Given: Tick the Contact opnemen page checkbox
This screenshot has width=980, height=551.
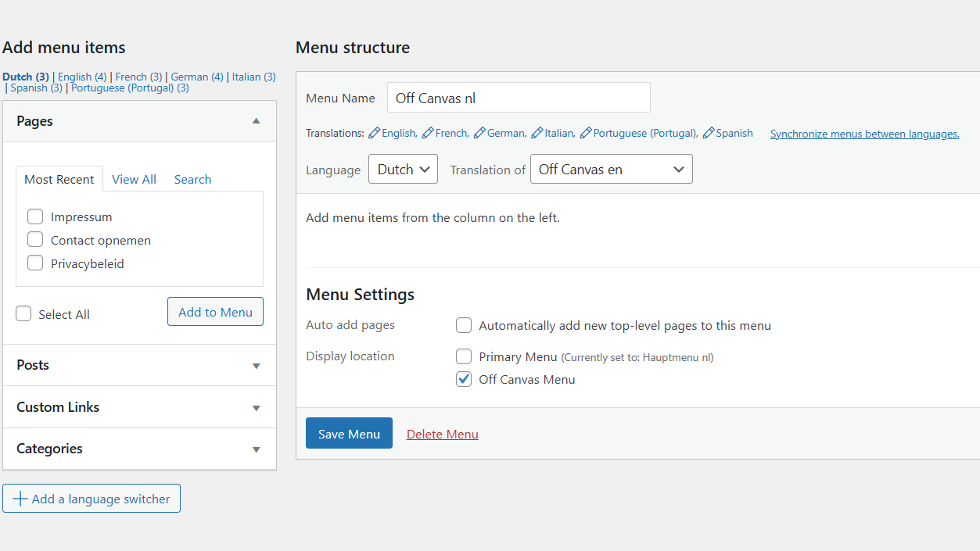Looking at the screenshot, I should (35, 240).
